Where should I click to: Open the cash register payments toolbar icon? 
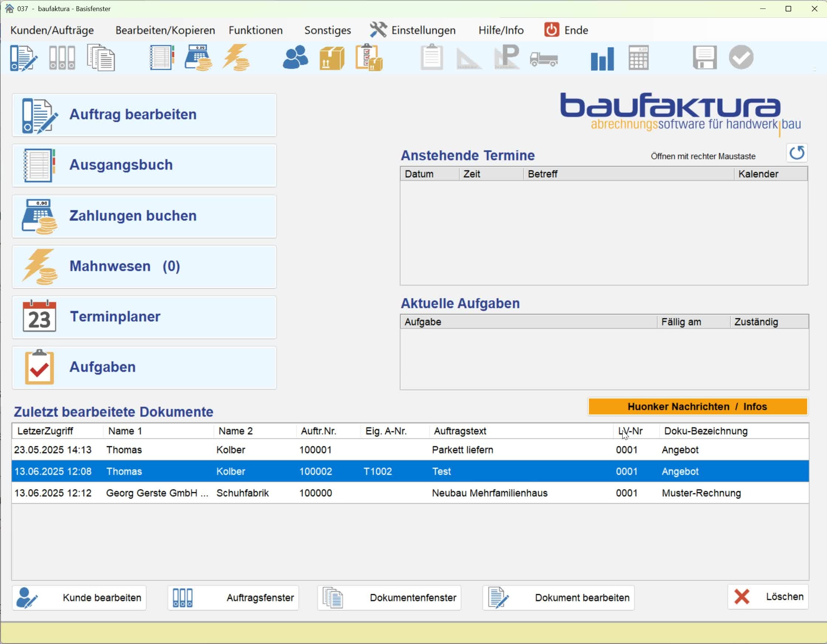198,58
